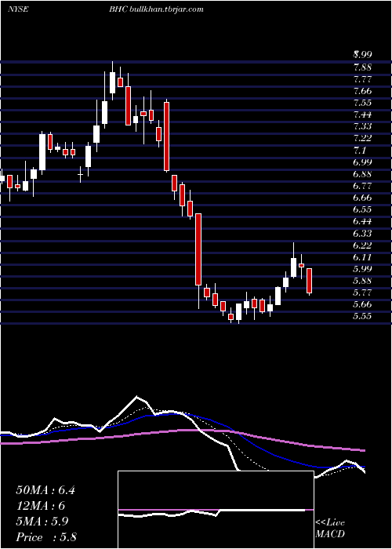392x549 pixels.
Task: Click the 5.88 price axis label
Action: pos(362,281)
